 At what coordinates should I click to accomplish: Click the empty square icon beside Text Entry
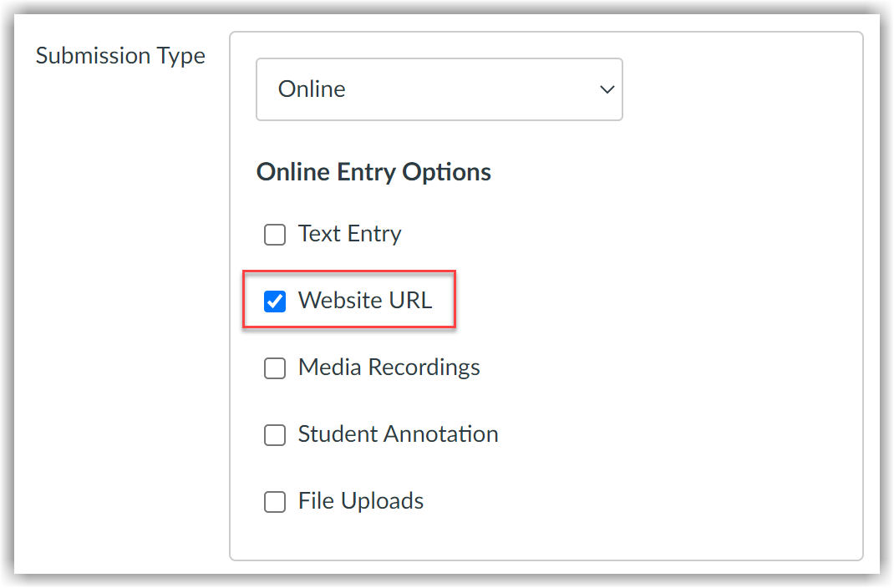(x=275, y=235)
